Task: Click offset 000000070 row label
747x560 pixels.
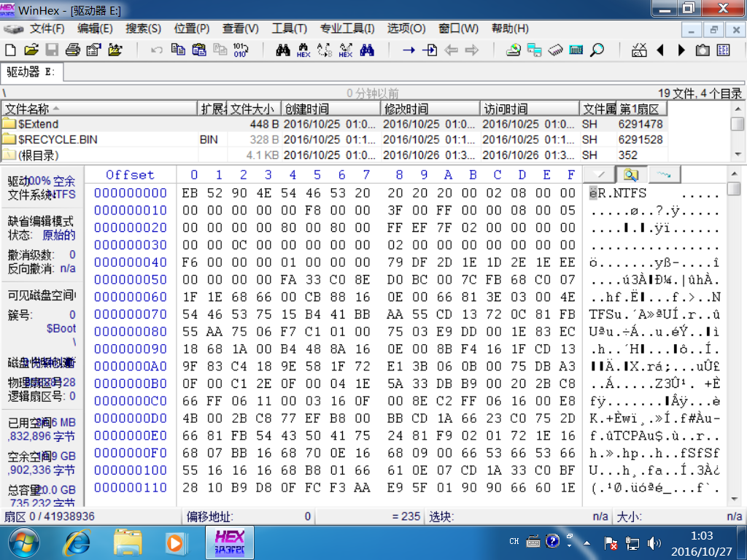Action: tap(130, 314)
